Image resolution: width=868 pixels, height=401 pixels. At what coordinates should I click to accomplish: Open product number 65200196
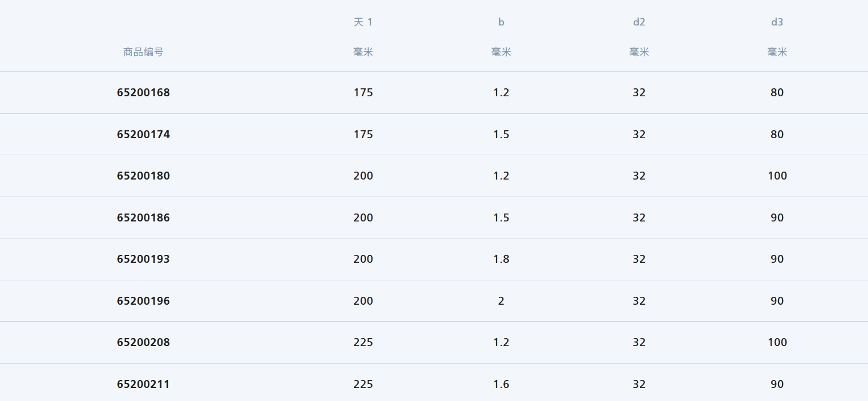tap(143, 301)
